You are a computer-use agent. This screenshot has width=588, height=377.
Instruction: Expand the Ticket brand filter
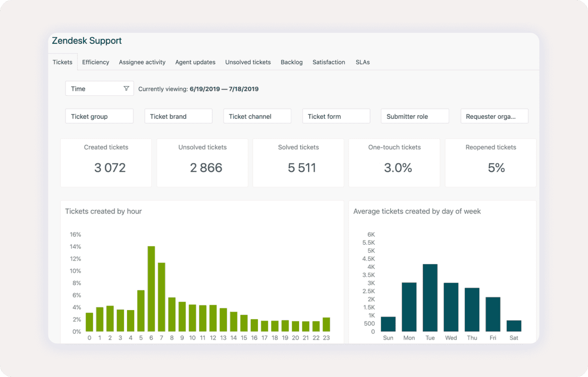pyautogui.click(x=178, y=116)
